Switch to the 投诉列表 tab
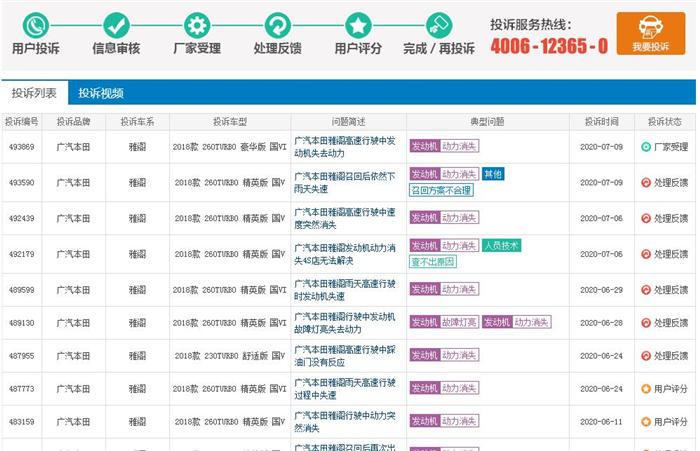700x451 pixels. click(x=34, y=93)
